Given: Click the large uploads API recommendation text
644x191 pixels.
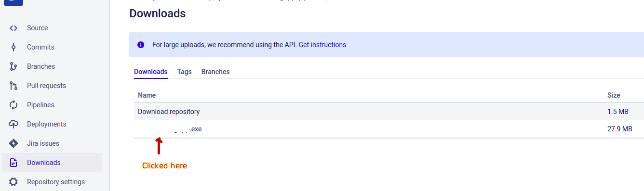Looking at the screenshot, I should click(x=225, y=45).
